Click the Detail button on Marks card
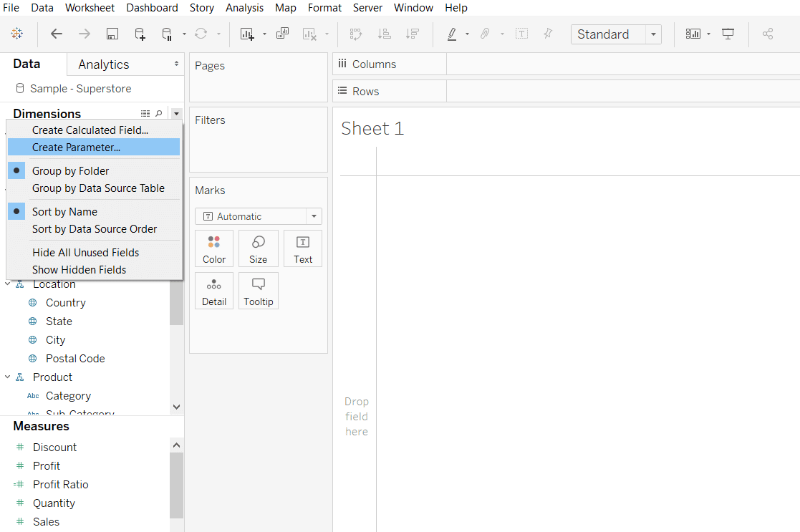The image size is (800, 532). click(213, 291)
